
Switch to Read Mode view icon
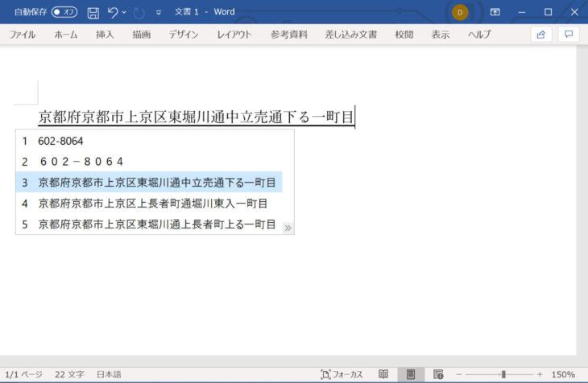[x=383, y=374]
